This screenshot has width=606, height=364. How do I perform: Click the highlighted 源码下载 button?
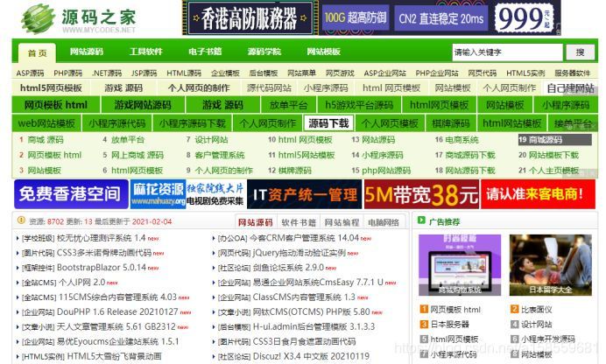coord(328,123)
